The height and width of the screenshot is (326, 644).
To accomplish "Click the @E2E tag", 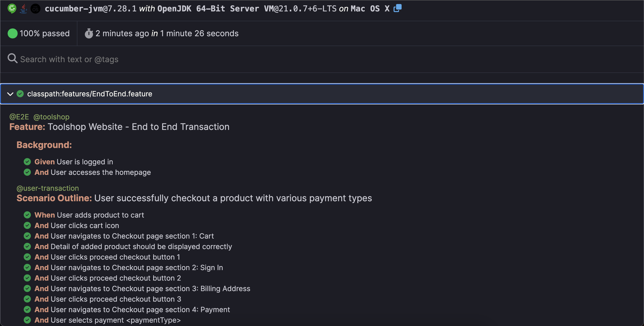I will [19, 117].
